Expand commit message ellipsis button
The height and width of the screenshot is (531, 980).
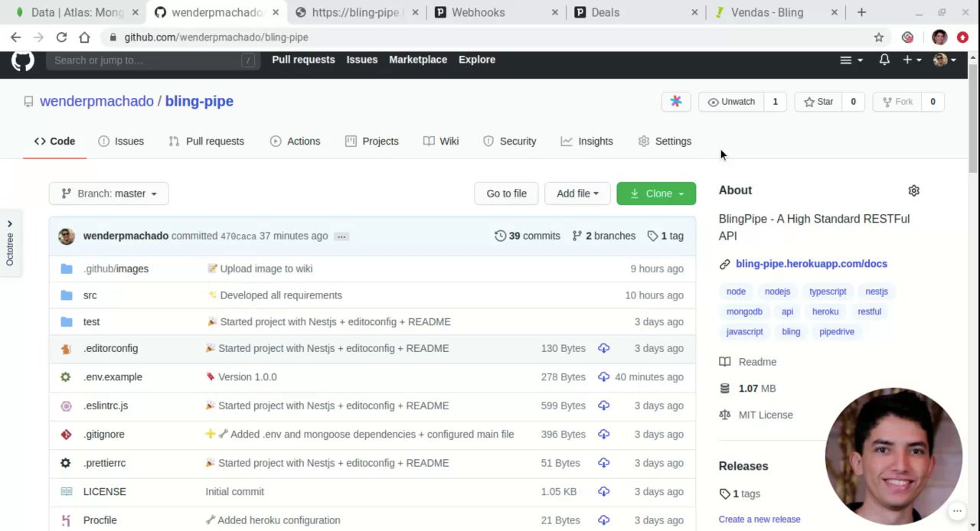pyautogui.click(x=341, y=236)
